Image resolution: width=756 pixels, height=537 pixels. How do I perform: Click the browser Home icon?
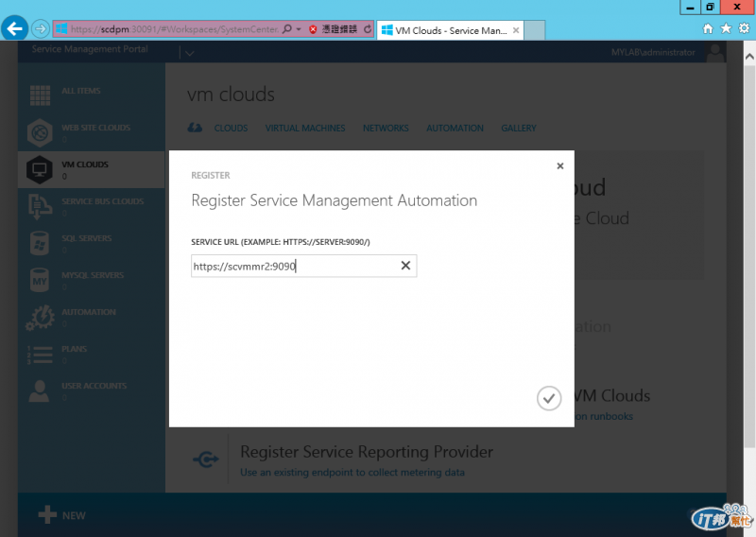(x=708, y=29)
